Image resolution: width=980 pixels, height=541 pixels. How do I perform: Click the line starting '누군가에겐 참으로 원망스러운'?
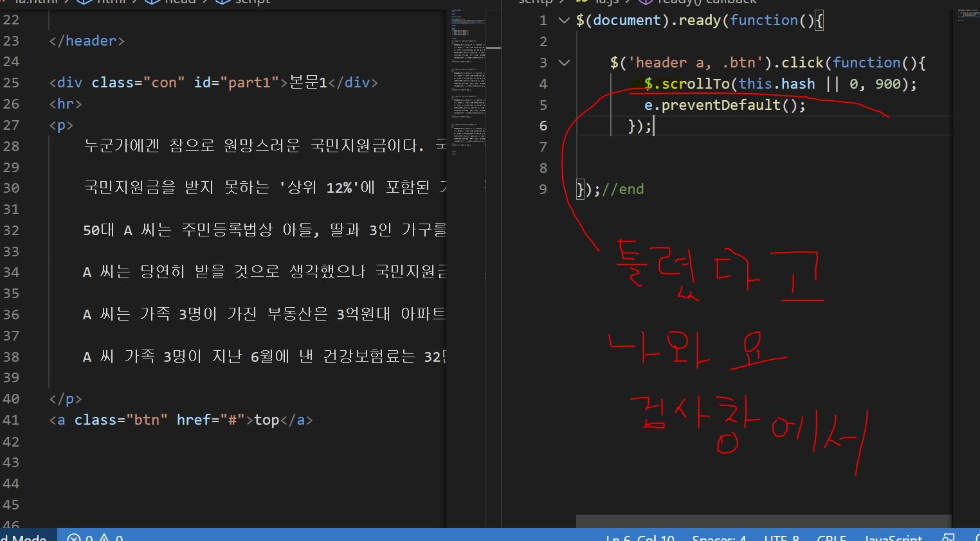coord(264,146)
